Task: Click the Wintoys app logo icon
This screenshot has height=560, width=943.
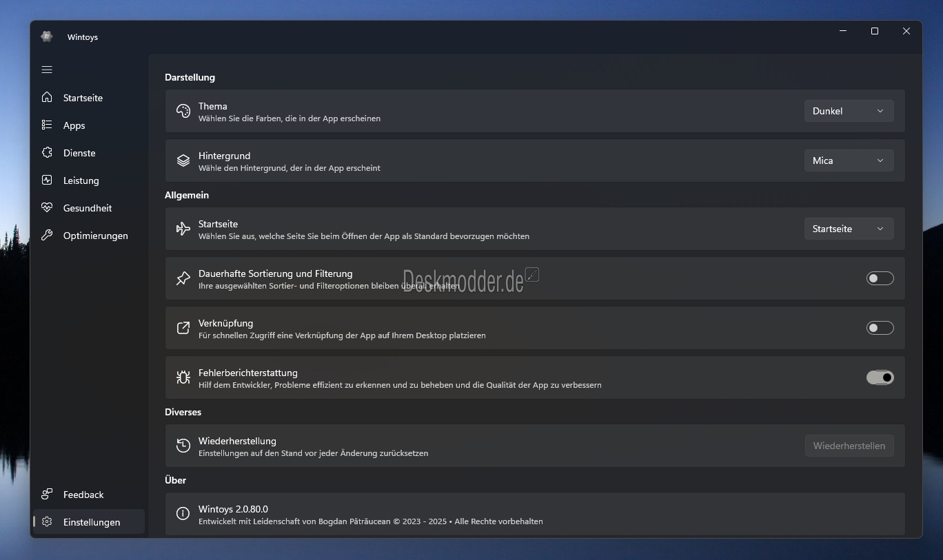Action: [47, 37]
